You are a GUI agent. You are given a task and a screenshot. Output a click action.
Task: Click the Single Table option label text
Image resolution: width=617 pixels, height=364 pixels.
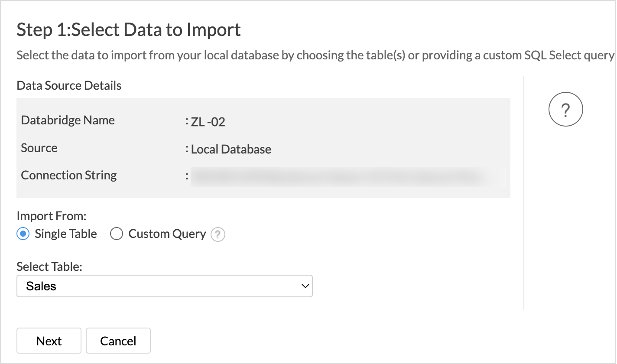point(66,234)
